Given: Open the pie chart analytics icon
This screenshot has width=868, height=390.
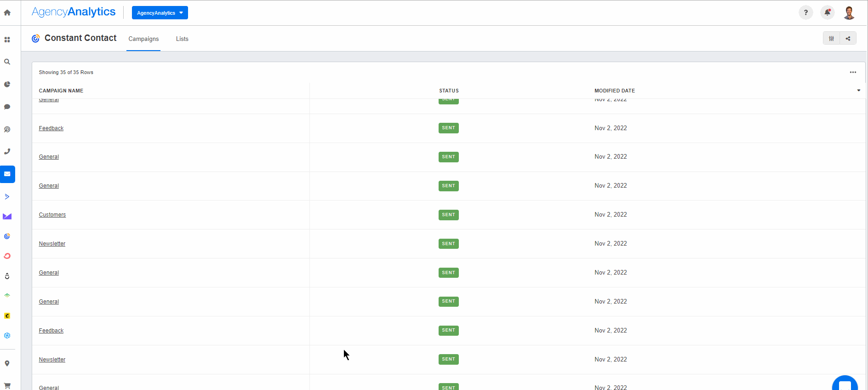Looking at the screenshot, I should pos(7,84).
